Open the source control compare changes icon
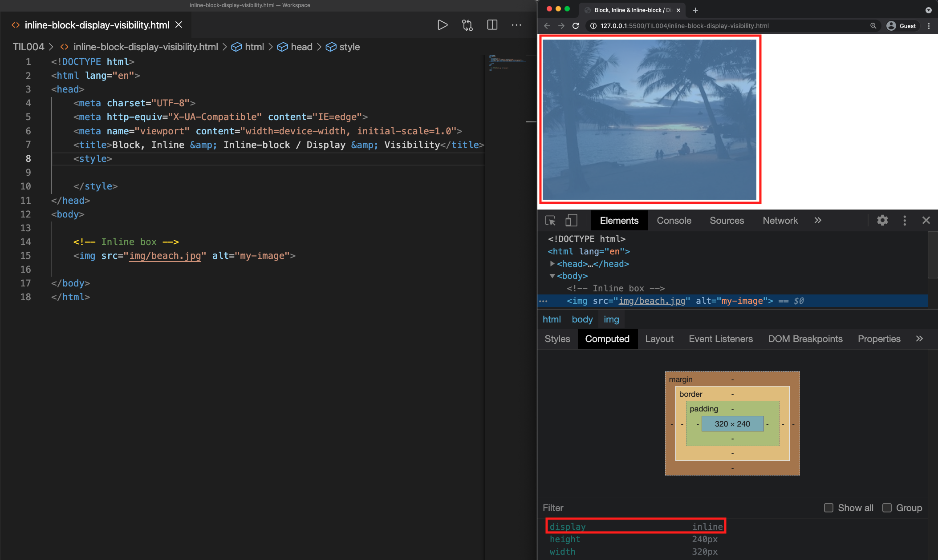 coord(467,25)
